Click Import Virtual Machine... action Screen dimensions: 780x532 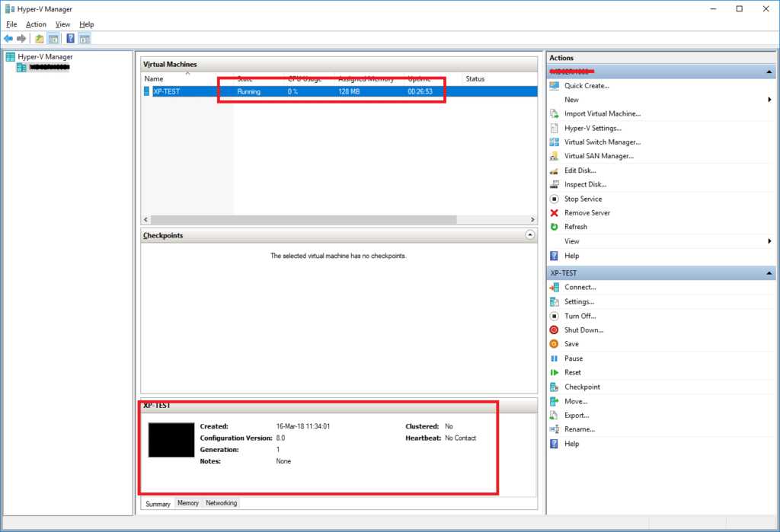coord(603,113)
